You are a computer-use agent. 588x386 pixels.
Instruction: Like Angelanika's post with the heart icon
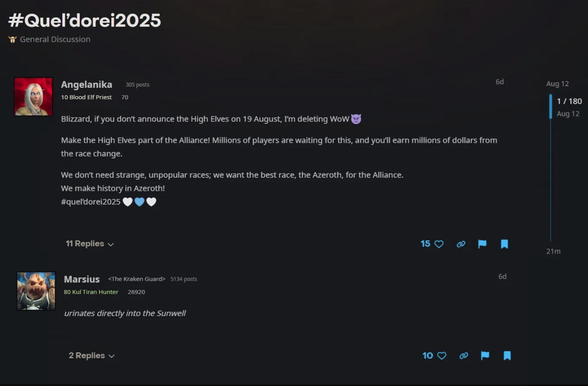coord(439,244)
